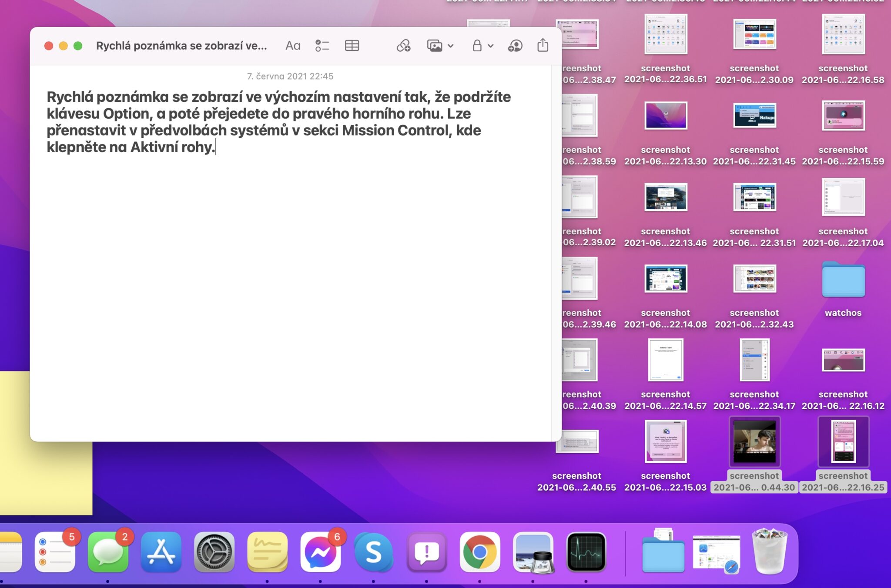
Task: Open the share sheet from the toolbar
Action: [542, 45]
